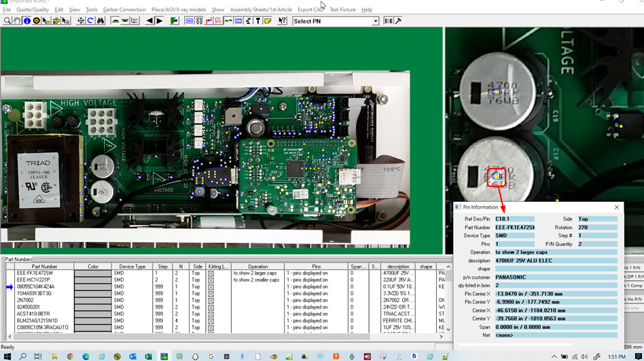Toggle Kitting checkbox for 08055C104K4Z4A
Image resolution: width=644 pixels, height=361 pixels.
click(x=211, y=287)
